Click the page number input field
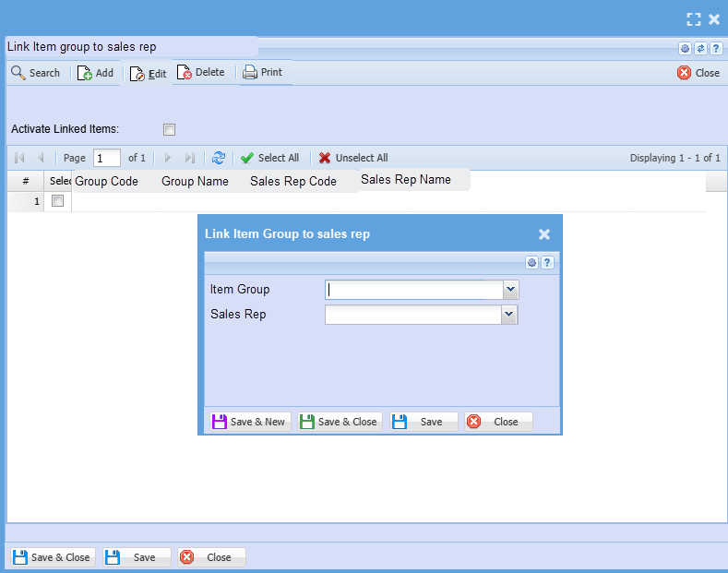 [x=107, y=158]
